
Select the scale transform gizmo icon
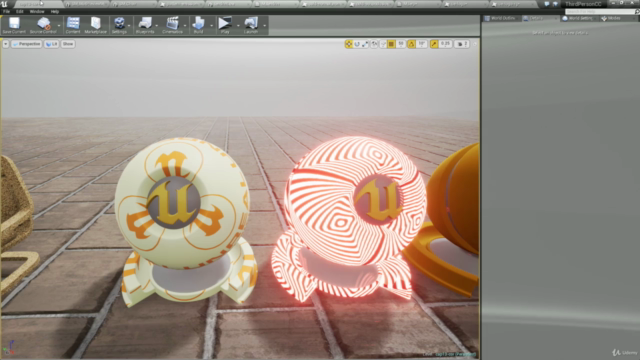pyautogui.click(x=365, y=44)
